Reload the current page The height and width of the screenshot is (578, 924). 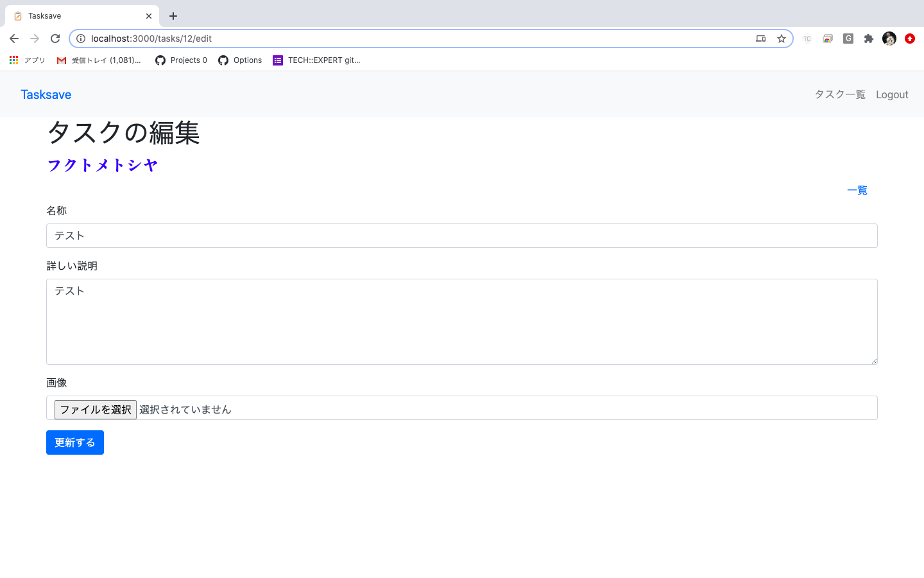click(55, 39)
